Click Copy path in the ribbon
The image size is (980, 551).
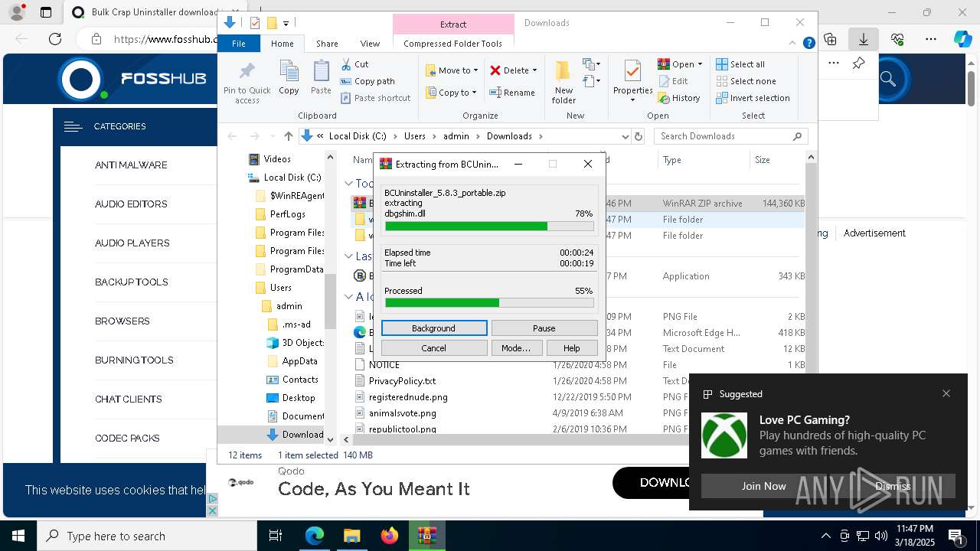367,81
